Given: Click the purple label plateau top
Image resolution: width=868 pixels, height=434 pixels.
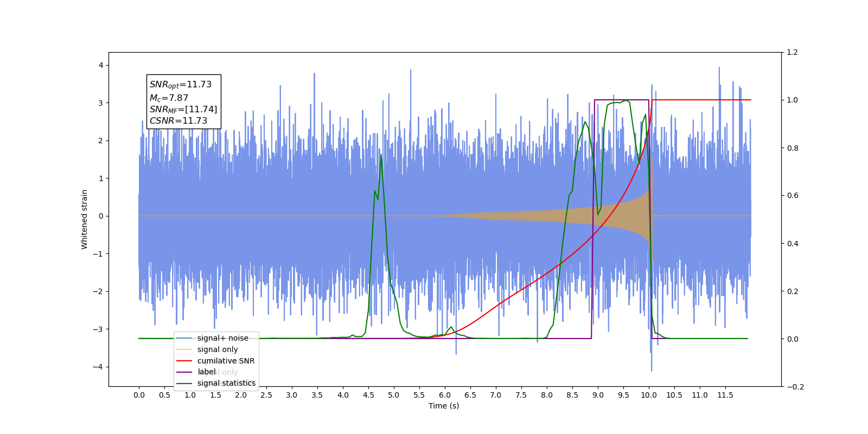Looking at the screenshot, I should 621,100.
